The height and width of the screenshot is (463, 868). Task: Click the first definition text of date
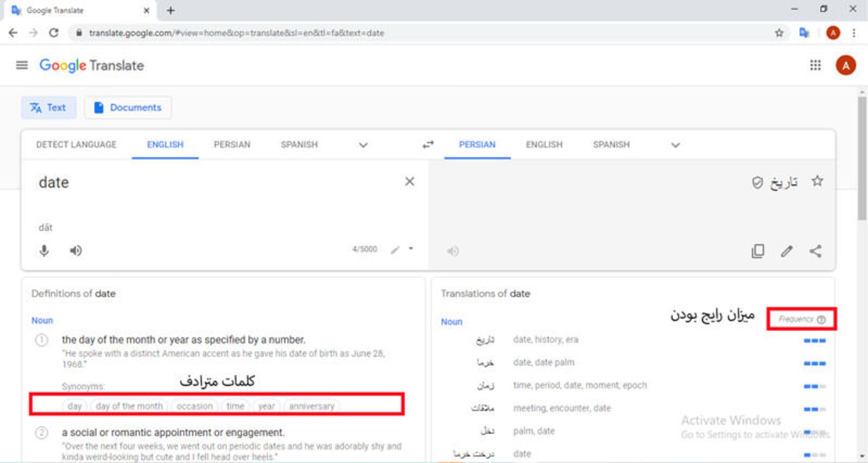click(184, 340)
